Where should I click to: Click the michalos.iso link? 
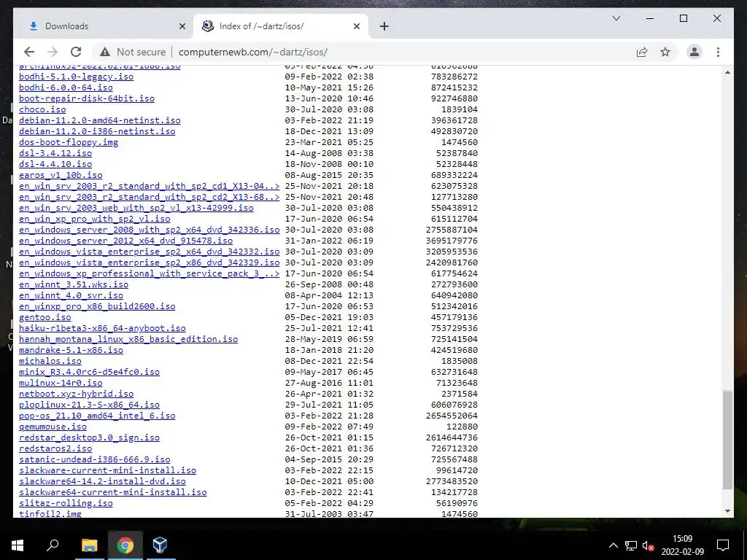click(50, 362)
